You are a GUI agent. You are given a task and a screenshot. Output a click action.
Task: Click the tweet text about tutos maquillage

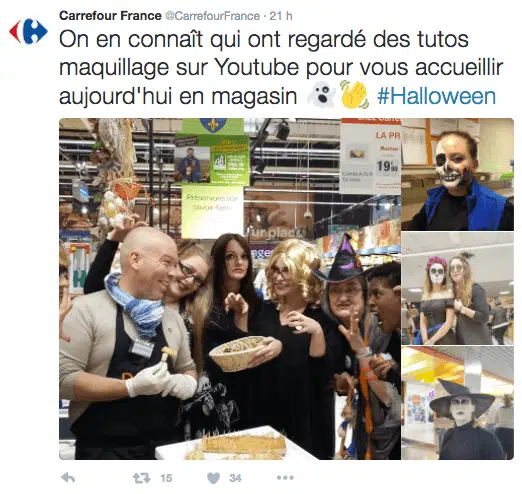click(281, 68)
